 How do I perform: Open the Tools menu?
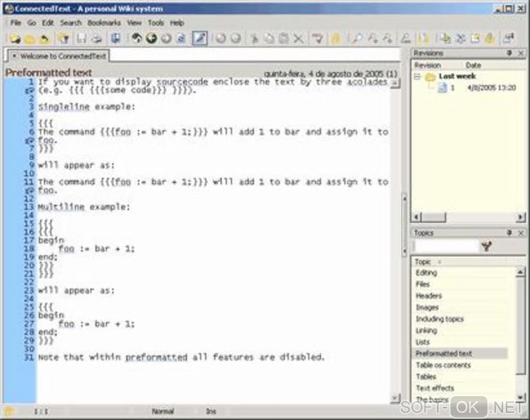tap(156, 23)
